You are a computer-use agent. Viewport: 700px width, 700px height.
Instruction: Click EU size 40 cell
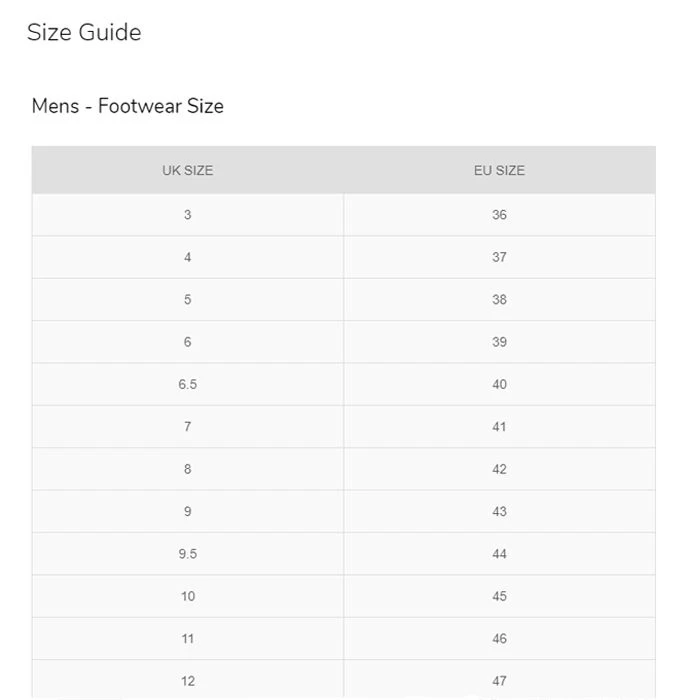[499, 384]
